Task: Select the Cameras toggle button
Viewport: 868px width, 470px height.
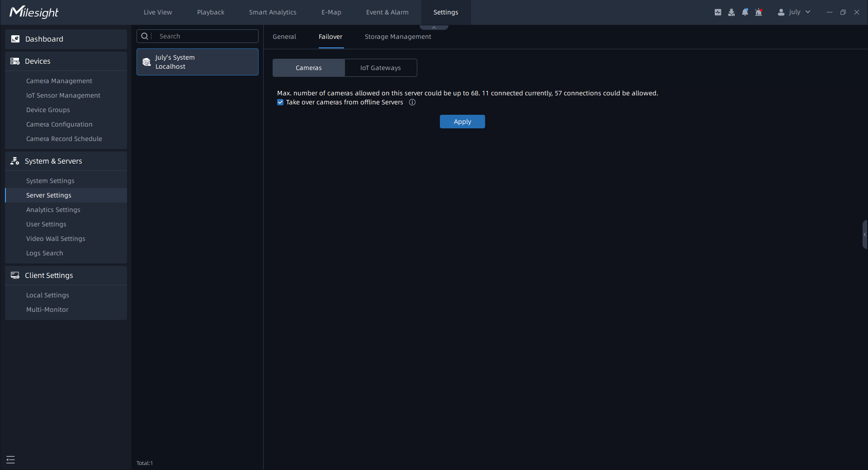Action: click(x=309, y=68)
